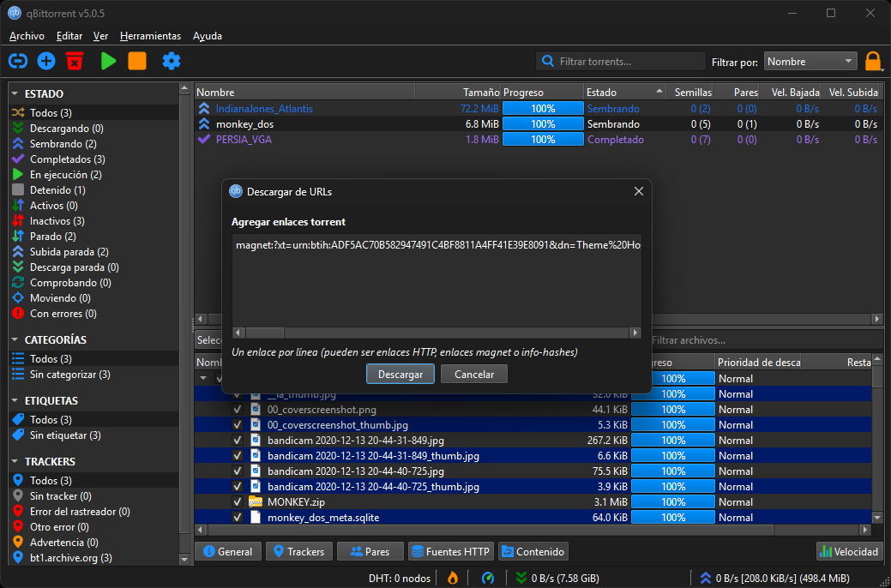This screenshot has height=588, width=891.
Task: Click the add torrent file plus icon
Action: point(46,61)
